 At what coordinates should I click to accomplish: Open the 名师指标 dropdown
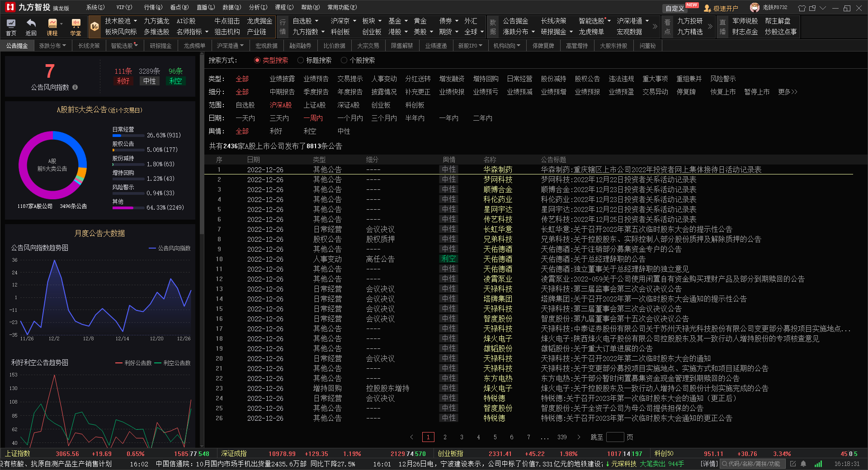(x=192, y=32)
